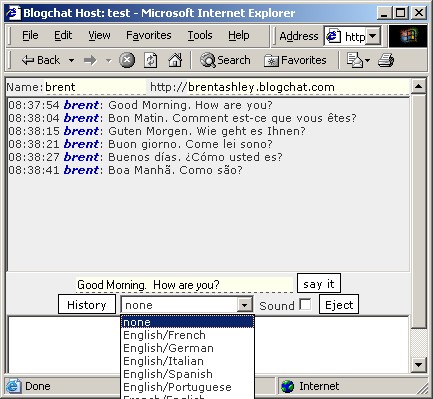This screenshot has width=433, height=399.
Task: Click the page scrollbar down arrow
Action: coord(418,365)
